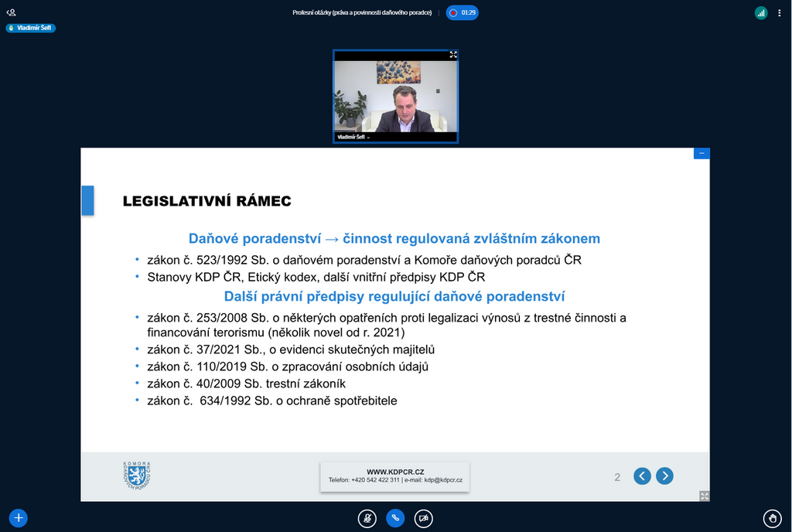
Task: Toggle the microphone mute button
Action: pos(367,518)
